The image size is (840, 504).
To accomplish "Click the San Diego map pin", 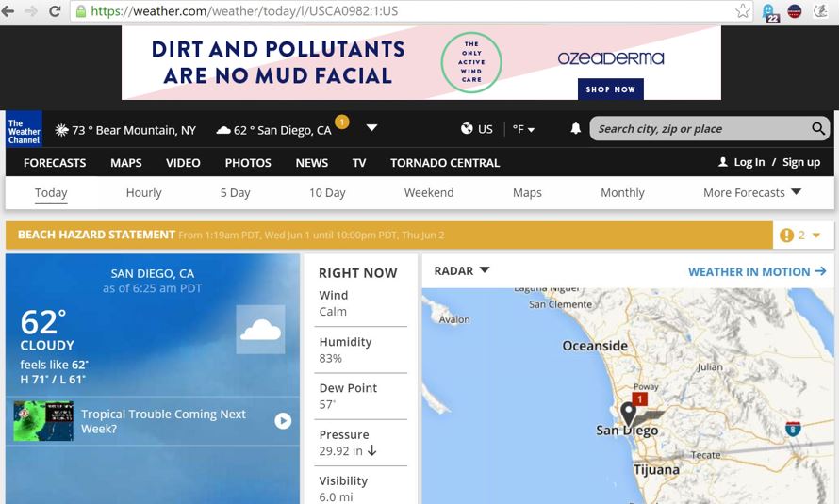I will [x=628, y=415].
